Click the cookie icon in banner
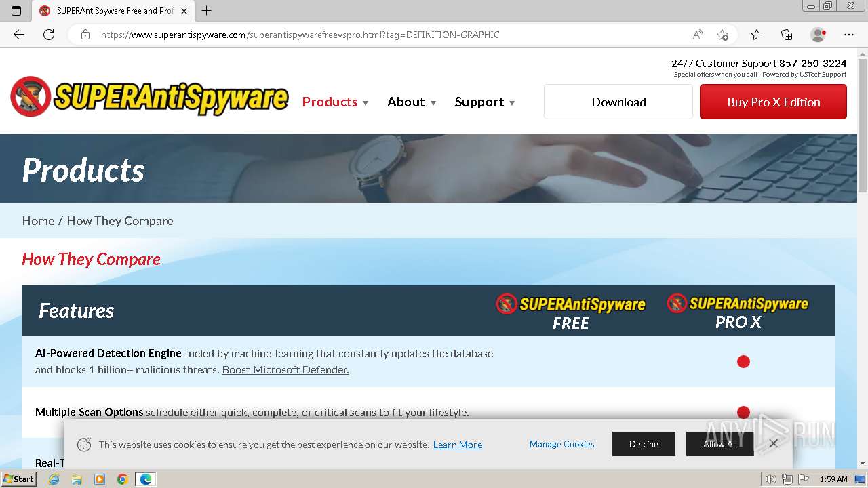The image size is (868, 488). pos(84,445)
